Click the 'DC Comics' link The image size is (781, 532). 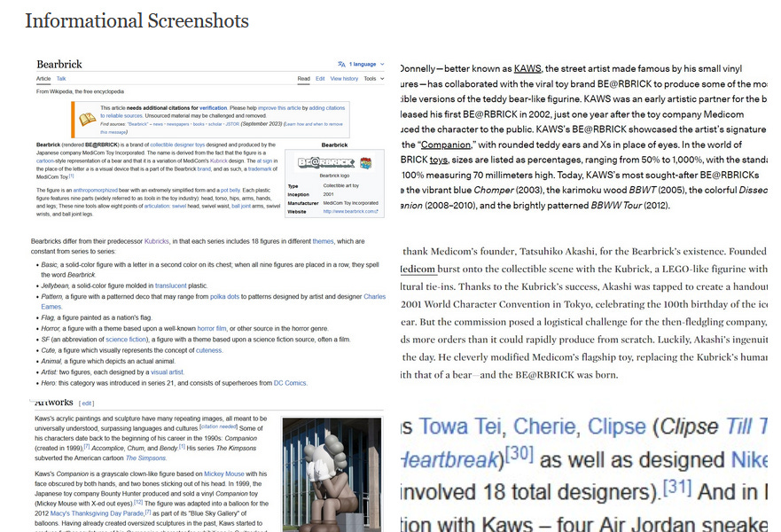coord(290,384)
